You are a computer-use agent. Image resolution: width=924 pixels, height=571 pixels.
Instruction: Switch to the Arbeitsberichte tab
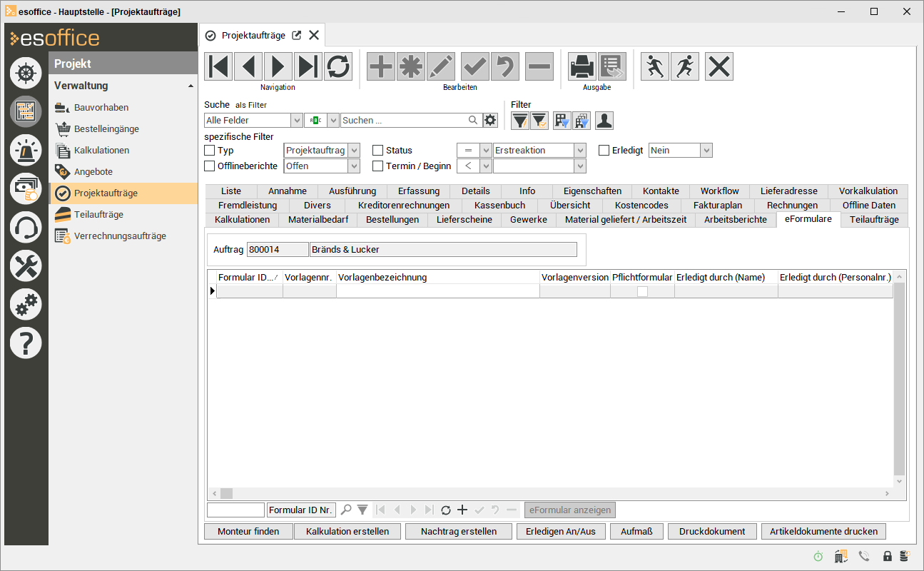pyautogui.click(x=735, y=220)
